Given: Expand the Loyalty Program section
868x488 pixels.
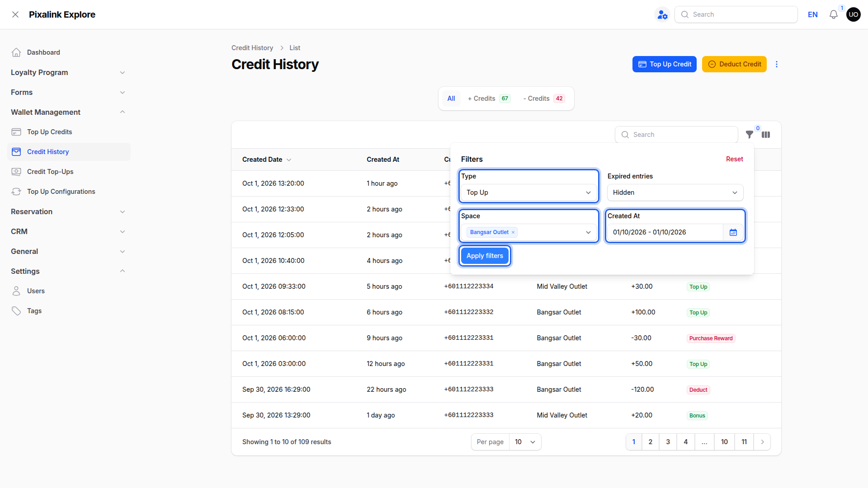Looking at the screenshot, I should pyautogui.click(x=69, y=72).
